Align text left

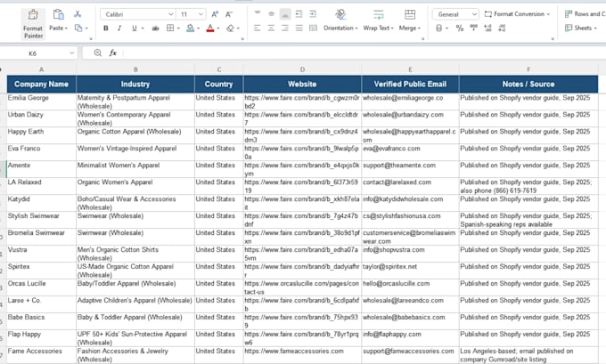258,28
